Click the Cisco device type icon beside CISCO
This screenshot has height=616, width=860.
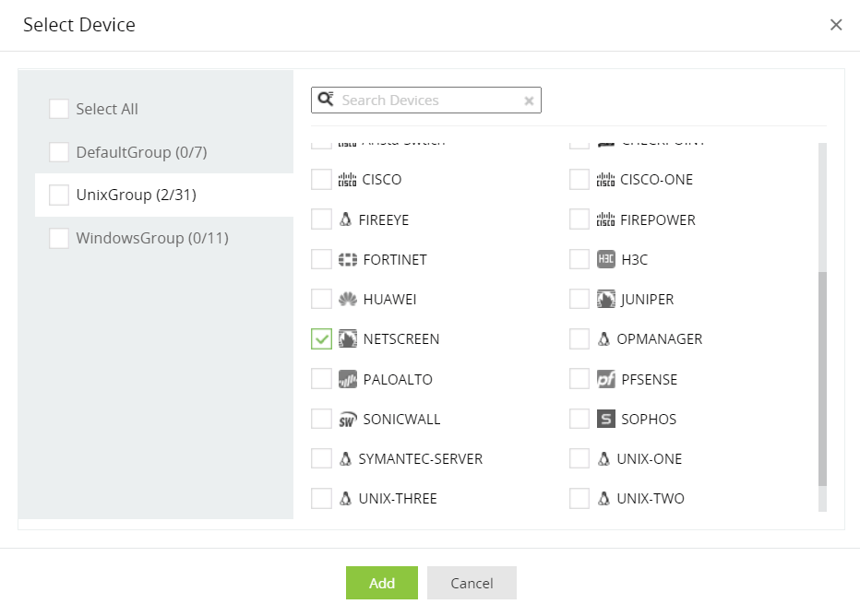tap(347, 180)
